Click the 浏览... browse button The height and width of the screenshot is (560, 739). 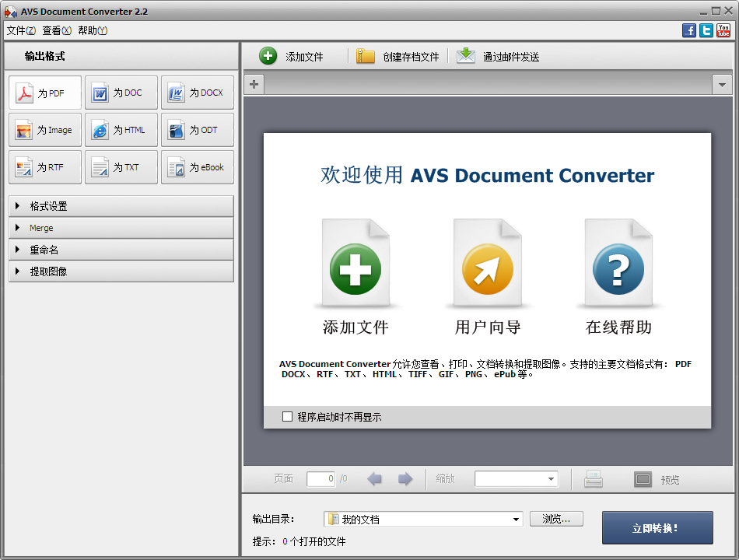coord(556,519)
